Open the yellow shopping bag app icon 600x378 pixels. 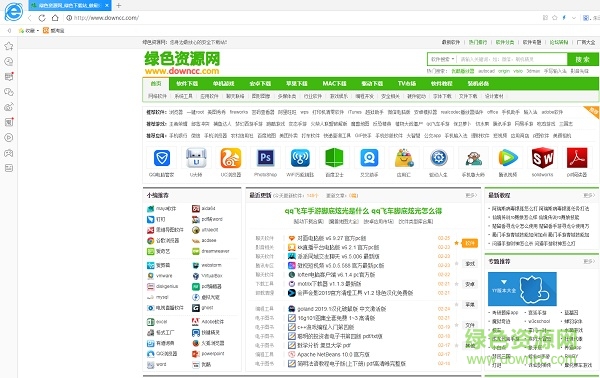tap(404, 158)
